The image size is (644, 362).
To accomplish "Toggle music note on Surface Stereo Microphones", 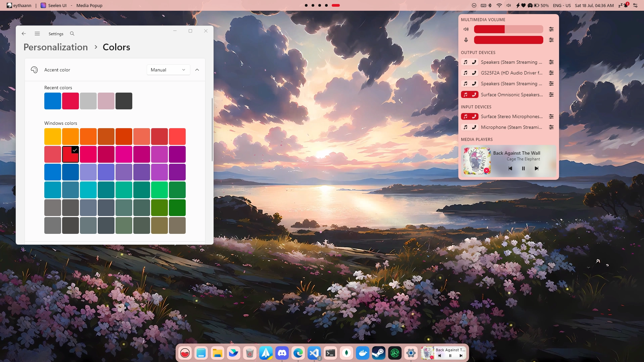I will [465, 116].
